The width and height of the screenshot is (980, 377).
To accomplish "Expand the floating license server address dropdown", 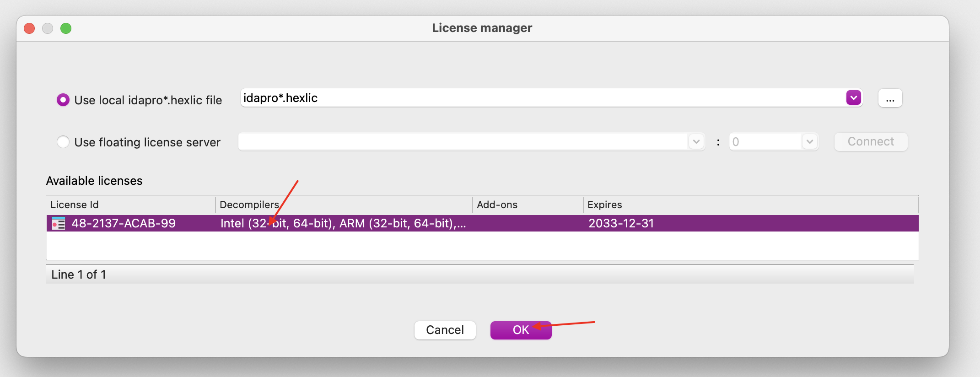I will (x=696, y=142).
